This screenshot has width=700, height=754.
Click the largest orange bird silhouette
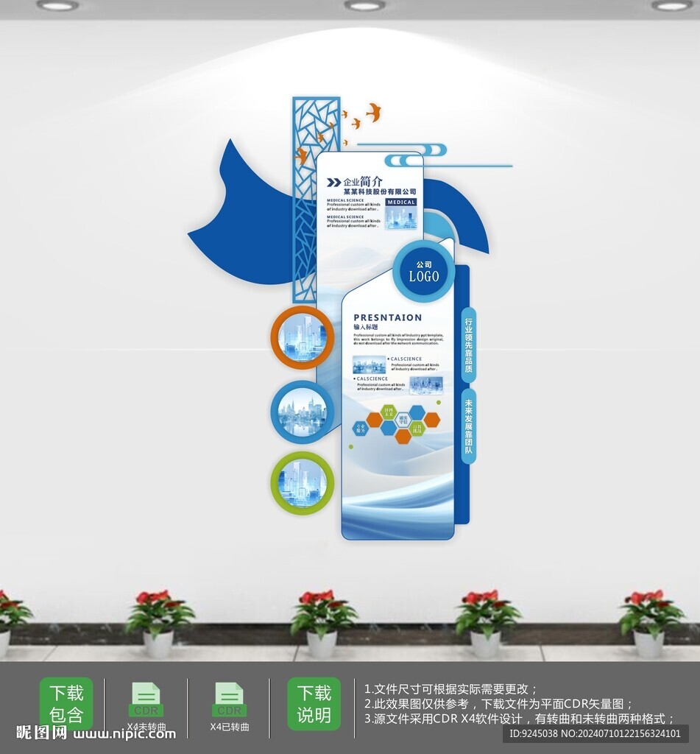point(374,112)
